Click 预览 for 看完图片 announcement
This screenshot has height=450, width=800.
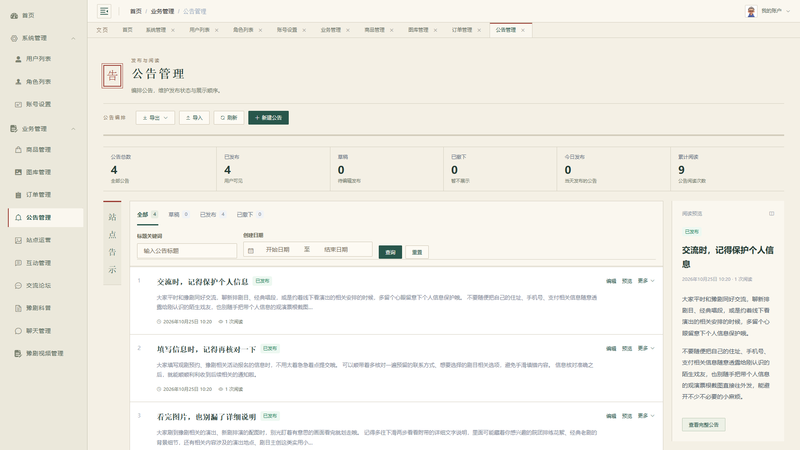click(x=627, y=416)
